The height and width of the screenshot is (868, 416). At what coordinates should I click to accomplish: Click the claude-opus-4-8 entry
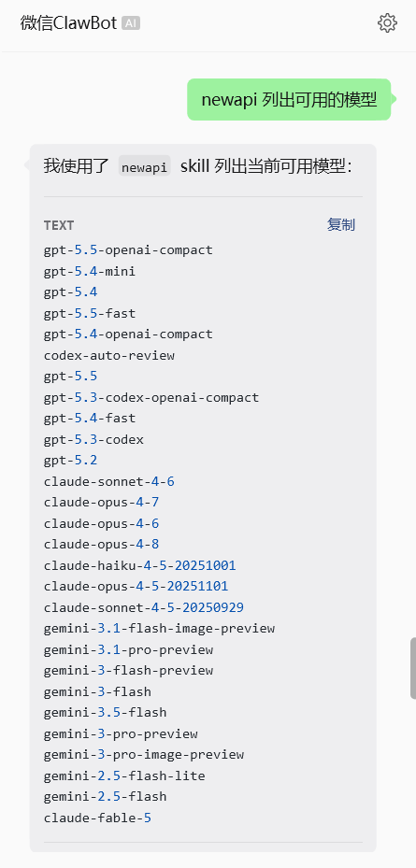click(101, 544)
